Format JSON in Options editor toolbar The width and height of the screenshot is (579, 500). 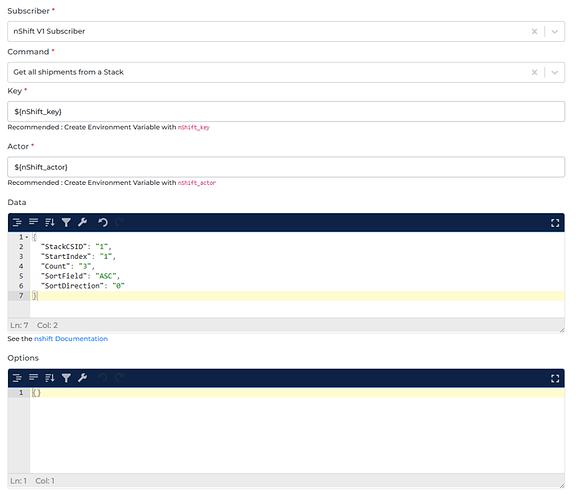(x=17, y=378)
